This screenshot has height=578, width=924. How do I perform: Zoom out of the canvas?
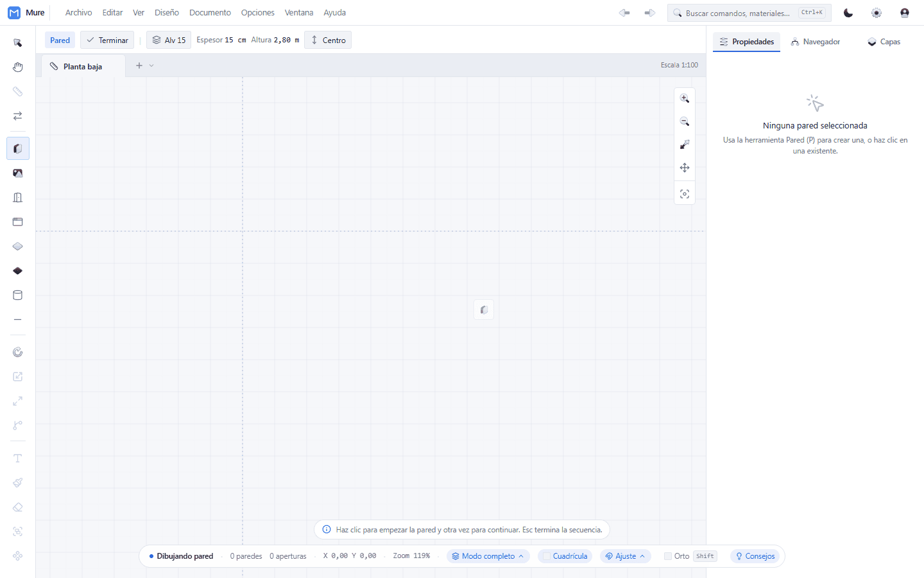pos(685,121)
